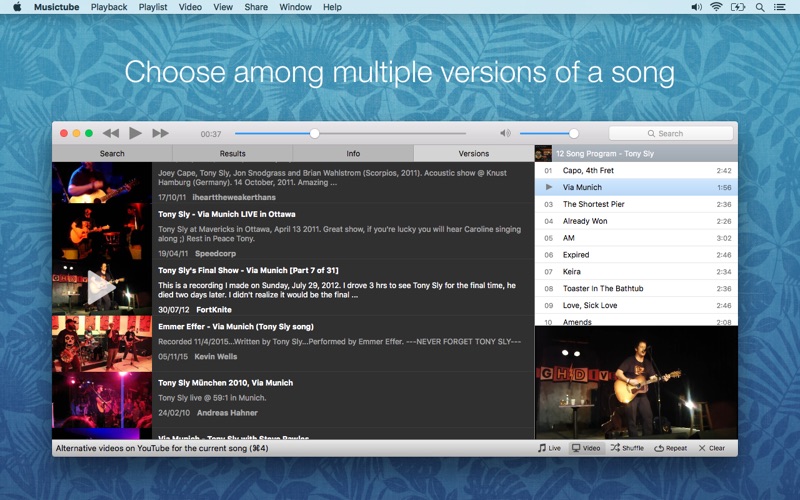Select track Expired
Image resolution: width=800 pixels, height=500 pixels.
pyautogui.click(x=636, y=255)
